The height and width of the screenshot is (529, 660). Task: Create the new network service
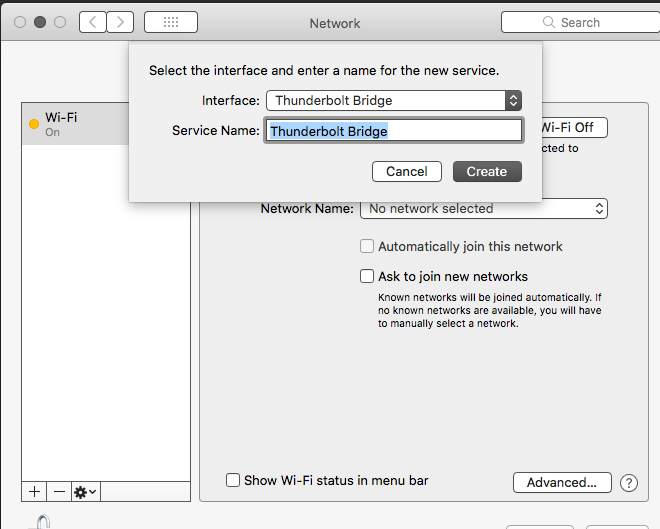point(487,172)
